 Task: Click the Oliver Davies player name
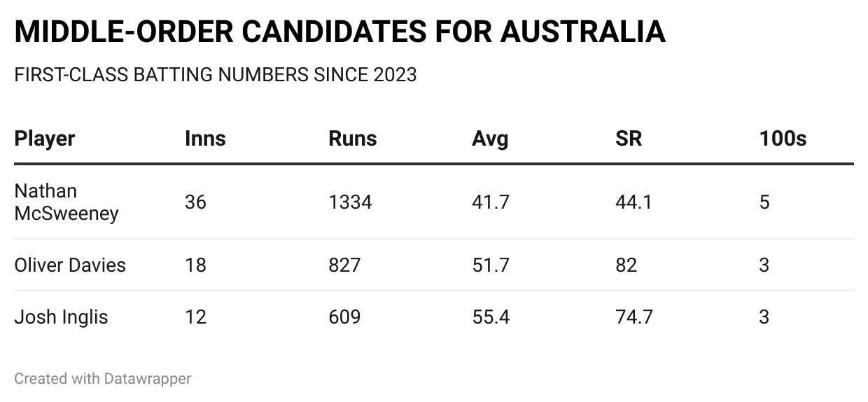pos(70,265)
